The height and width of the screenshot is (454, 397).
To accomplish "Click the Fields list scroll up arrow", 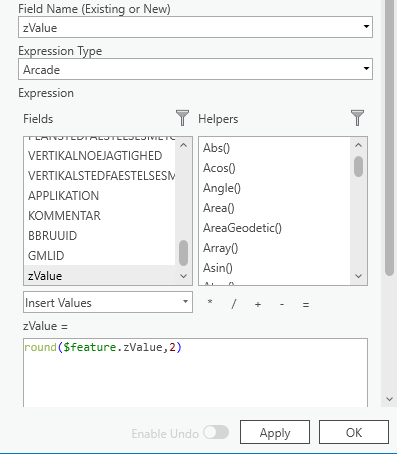I will click(183, 145).
